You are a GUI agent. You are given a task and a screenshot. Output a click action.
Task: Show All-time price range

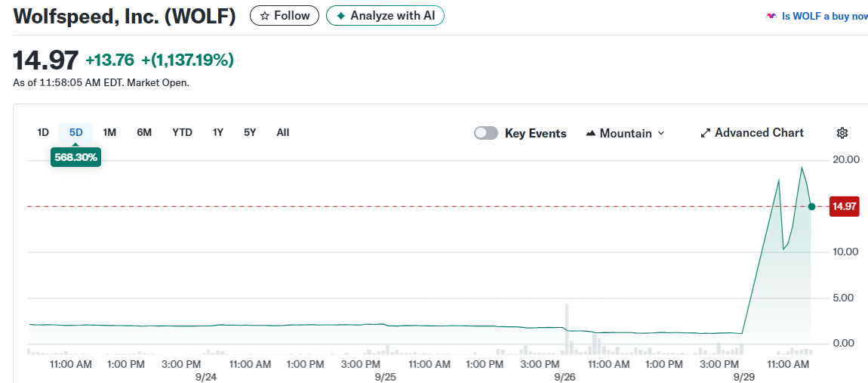click(283, 132)
